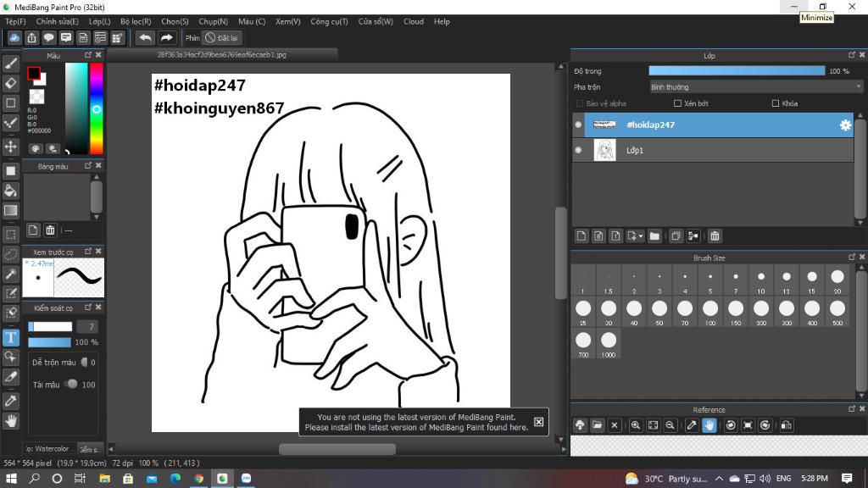
Task: Toggle the transparent color swatch
Action: coord(36,97)
